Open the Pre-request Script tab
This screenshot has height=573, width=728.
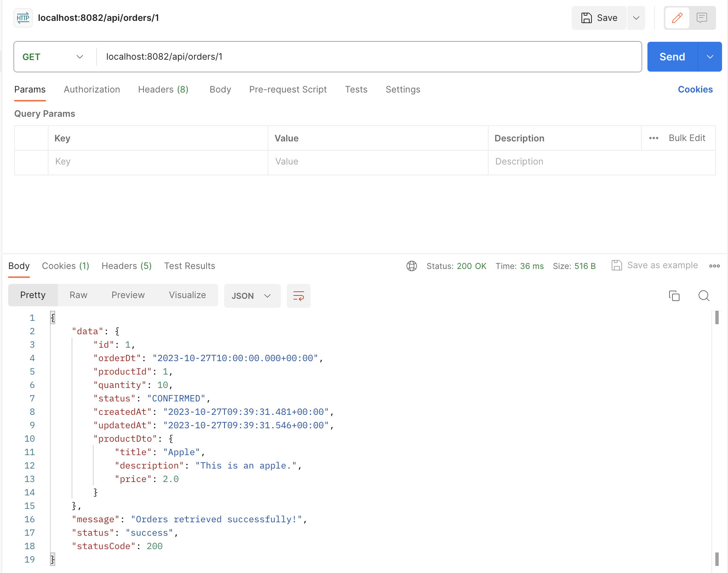(288, 90)
